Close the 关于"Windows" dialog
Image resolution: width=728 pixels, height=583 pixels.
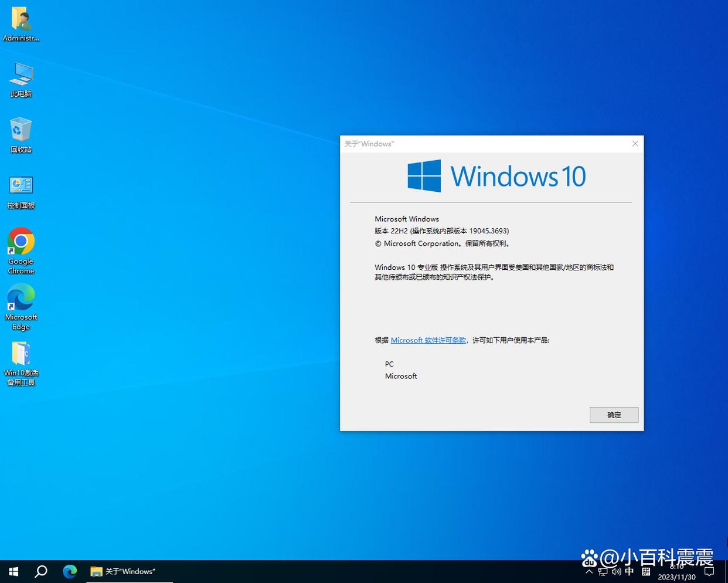[635, 144]
